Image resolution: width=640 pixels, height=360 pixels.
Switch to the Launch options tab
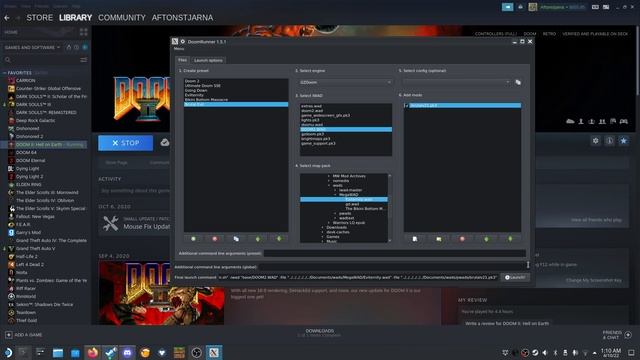[x=208, y=60]
